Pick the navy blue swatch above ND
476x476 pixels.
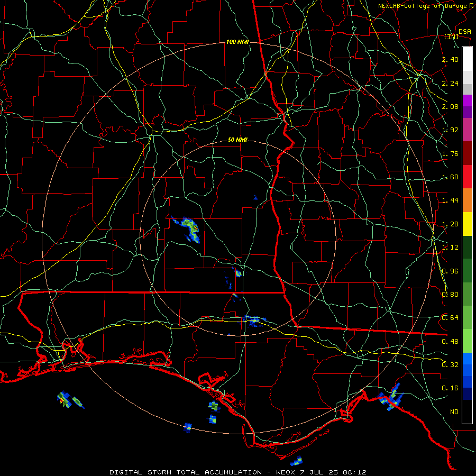pyautogui.click(x=467, y=393)
